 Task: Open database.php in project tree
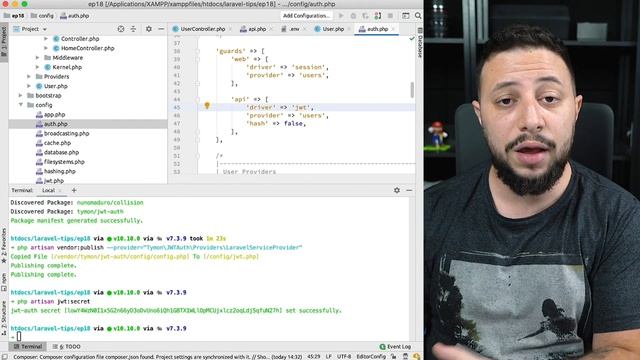61,152
